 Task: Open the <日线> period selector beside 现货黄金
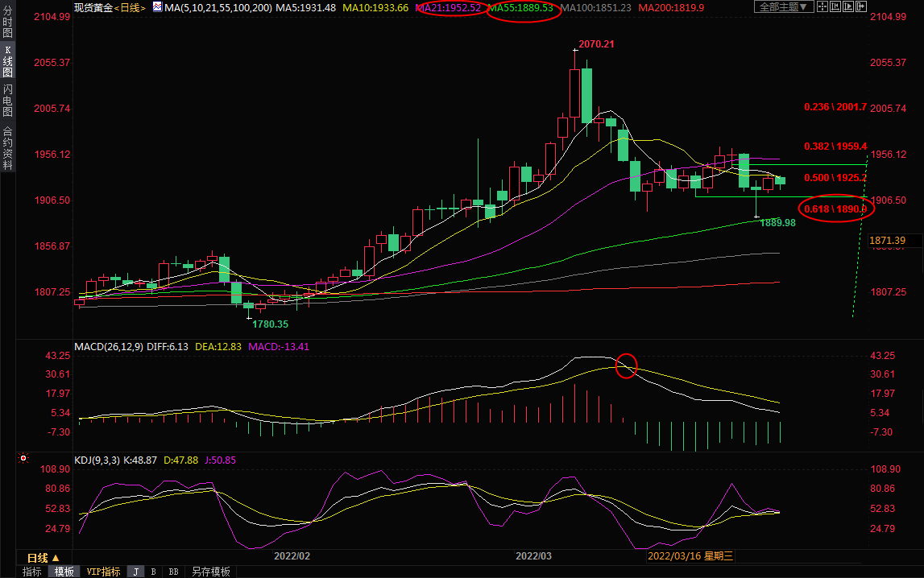coord(131,7)
